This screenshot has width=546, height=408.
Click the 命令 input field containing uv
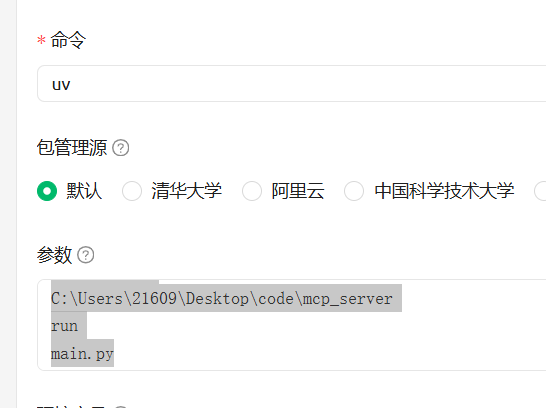click(x=292, y=84)
